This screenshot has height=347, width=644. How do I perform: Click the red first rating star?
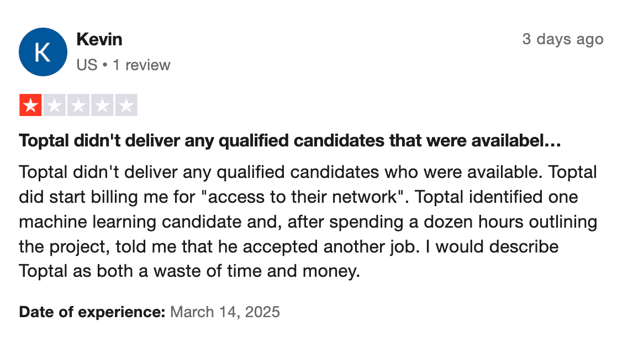coord(31,106)
